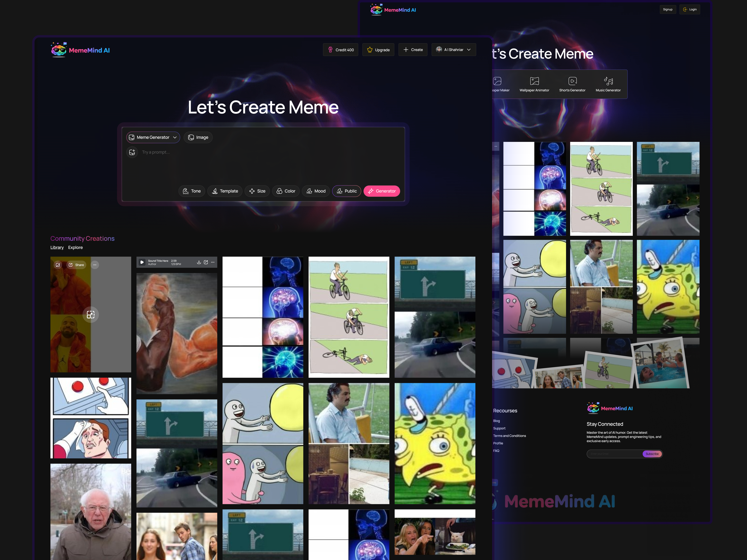
Task: Select Music Generator in the back window
Action: click(x=608, y=84)
